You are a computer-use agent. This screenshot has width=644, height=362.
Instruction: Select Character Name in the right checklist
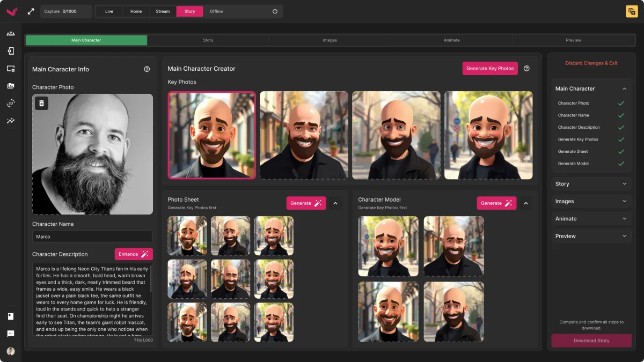tap(574, 115)
